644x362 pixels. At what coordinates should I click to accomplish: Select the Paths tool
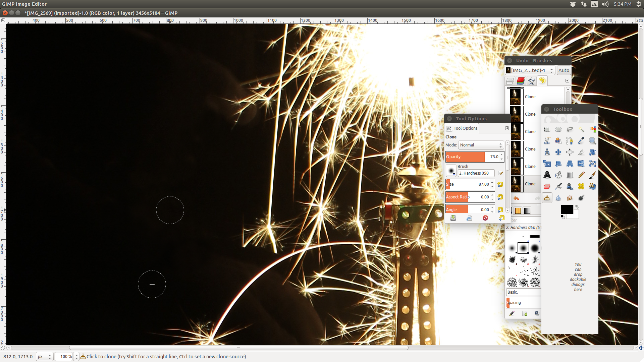coord(570,141)
